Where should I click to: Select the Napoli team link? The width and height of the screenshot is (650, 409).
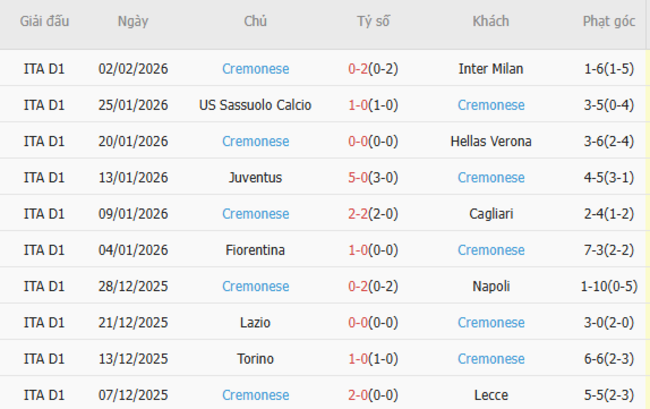pos(491,286)
